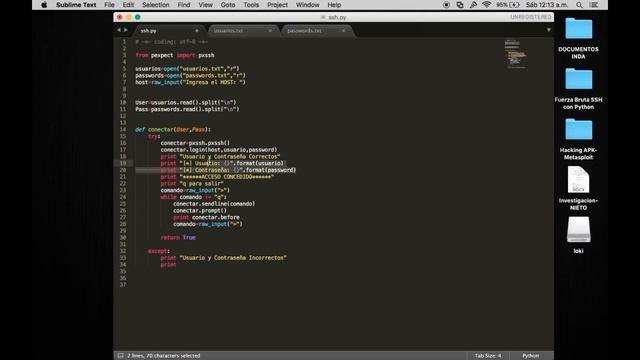Click the clock showing Sáb 12:13 a.m.
640x360 pixels.
(x=547, y=5)
